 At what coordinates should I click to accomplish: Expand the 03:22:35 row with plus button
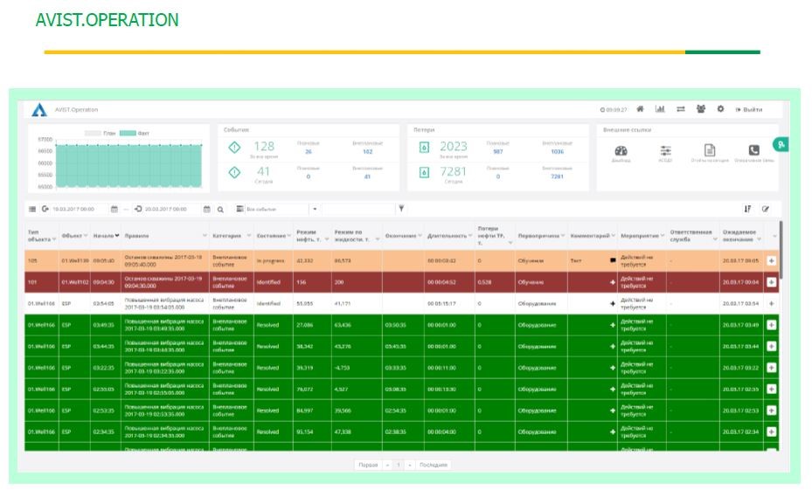771,368
